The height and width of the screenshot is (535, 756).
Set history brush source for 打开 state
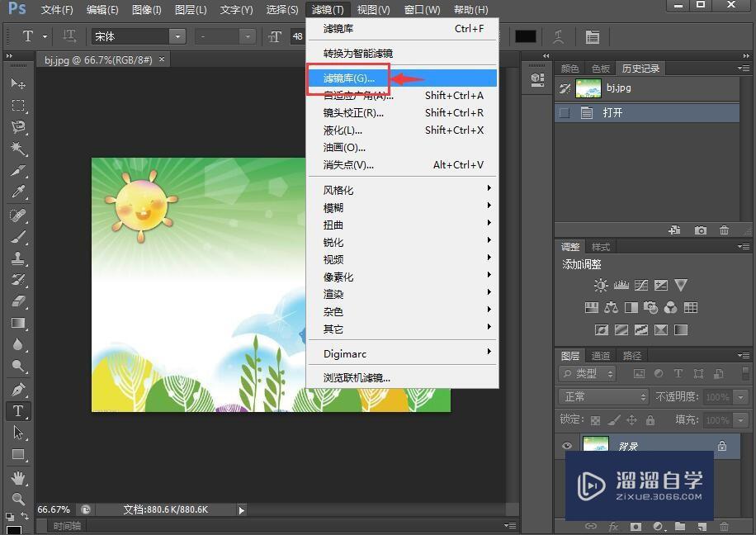pos(565,113)
